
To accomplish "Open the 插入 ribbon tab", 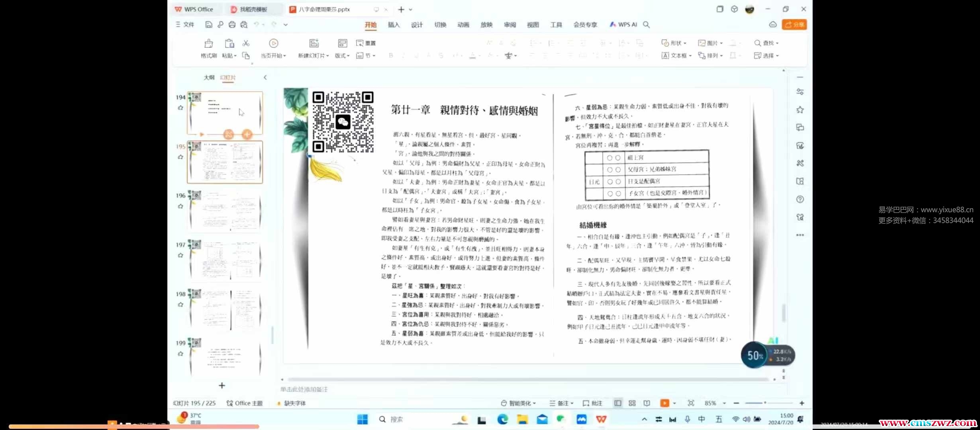I will point(394,25).
